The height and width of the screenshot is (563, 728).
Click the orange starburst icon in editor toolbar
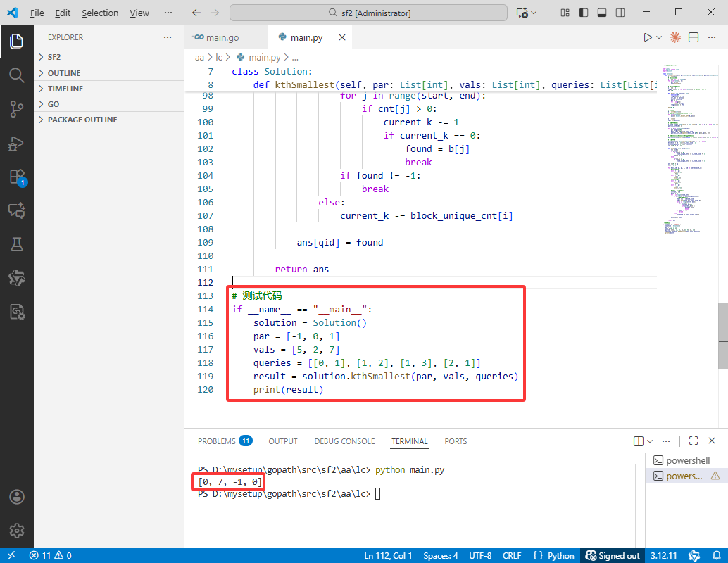point(675,37)
